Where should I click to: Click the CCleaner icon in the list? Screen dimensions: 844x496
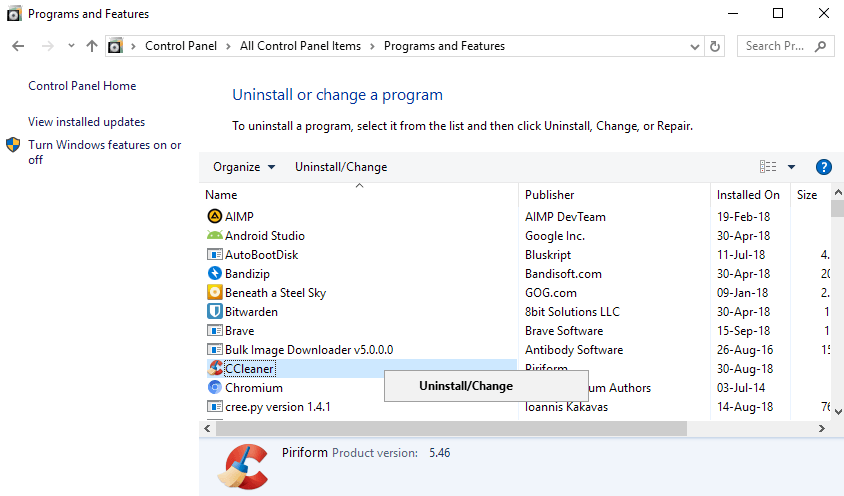pyautogui.click(x=215, y=368)
